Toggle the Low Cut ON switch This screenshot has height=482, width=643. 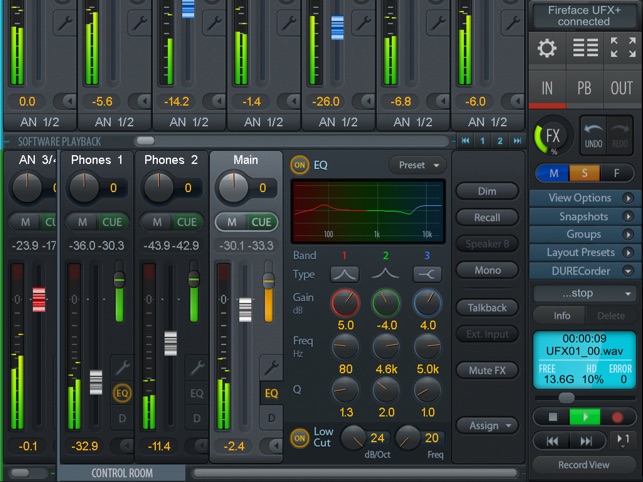[x=299, y=438]
